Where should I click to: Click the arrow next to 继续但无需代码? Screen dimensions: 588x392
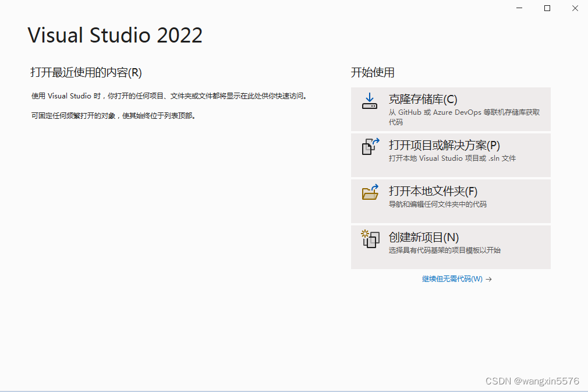pos(488,279)
